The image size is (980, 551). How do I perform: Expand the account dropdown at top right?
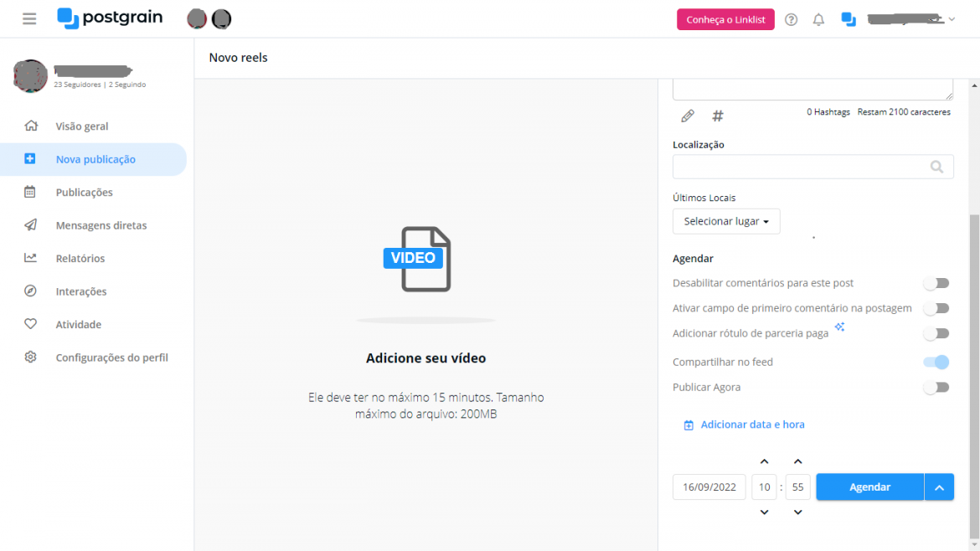pyautogui.click(x=951, y=18)
